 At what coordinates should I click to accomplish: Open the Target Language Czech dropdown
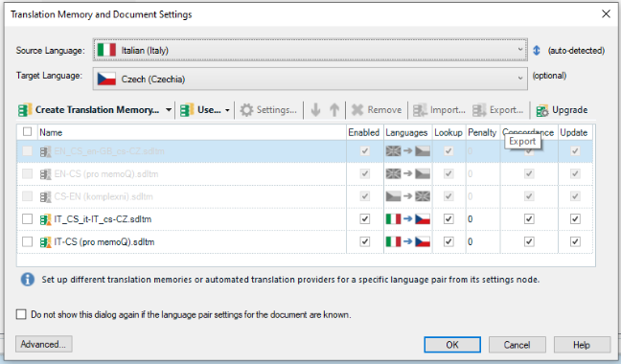[x=310, y=79]
